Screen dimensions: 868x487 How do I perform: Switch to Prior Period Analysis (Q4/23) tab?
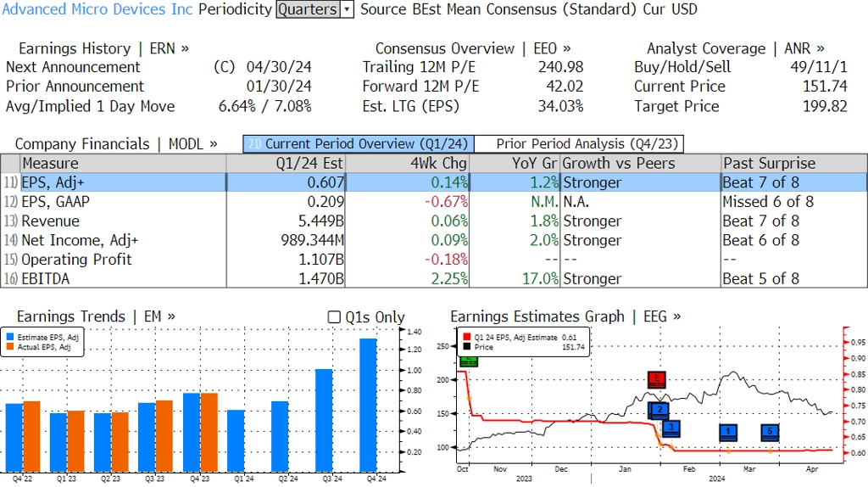579,144
